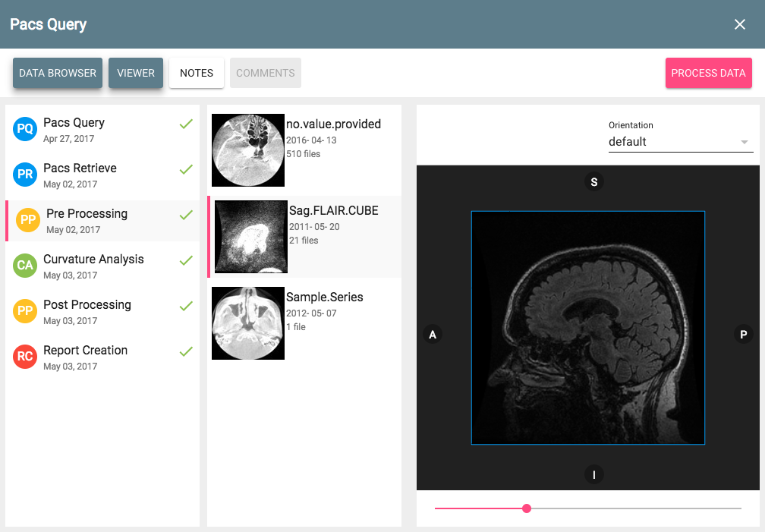The image size is (765, 532).
Task: Select the Sample.Series thumbnail image
Action: pos(248,323)
